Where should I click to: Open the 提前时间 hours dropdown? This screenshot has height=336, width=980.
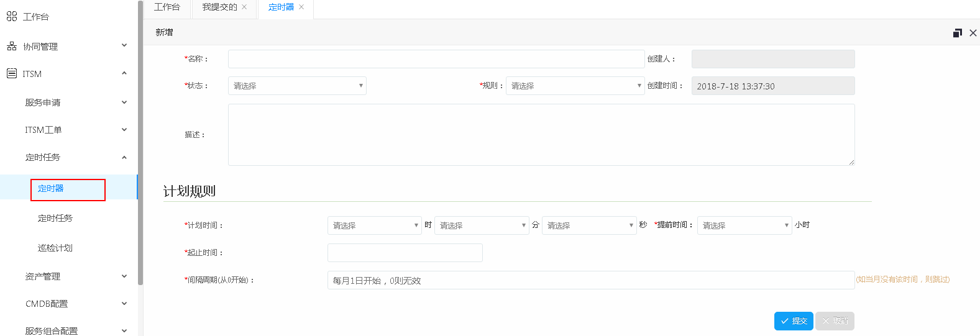(744, 225)
